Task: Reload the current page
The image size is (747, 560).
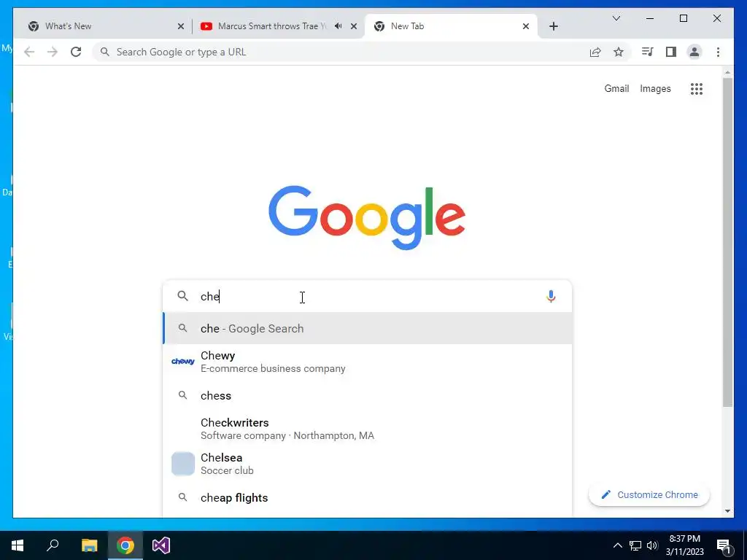Action: 76,52
